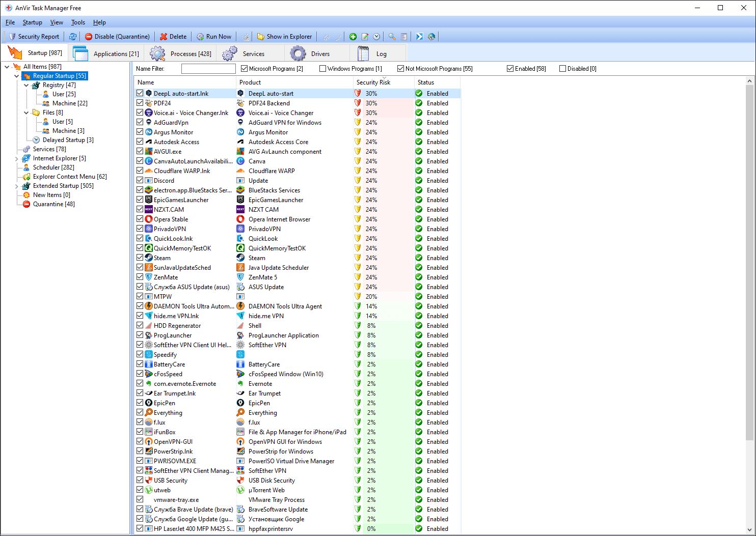The width and height of the screenshot is (756, 536).
Task: Click the OpenVPN-GUI icon in the Name column
Action: tap(149, 441)
